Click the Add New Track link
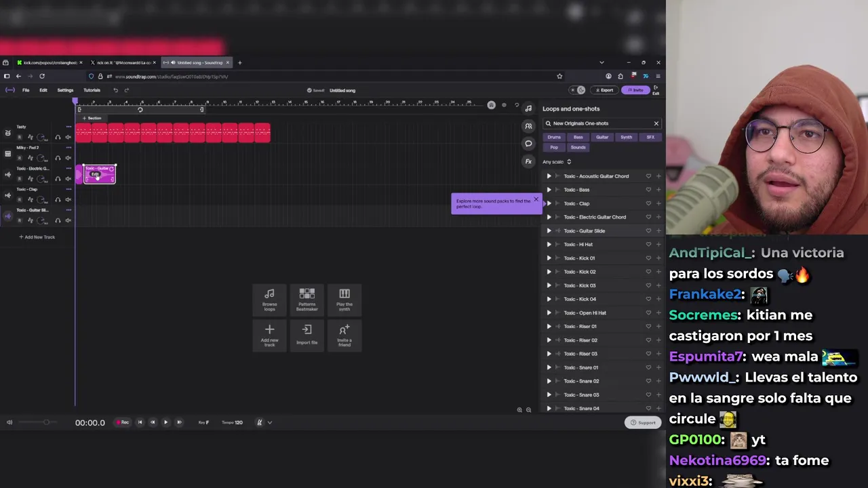Viewport: 868px width, 488px height. click(x=37, y=237)
